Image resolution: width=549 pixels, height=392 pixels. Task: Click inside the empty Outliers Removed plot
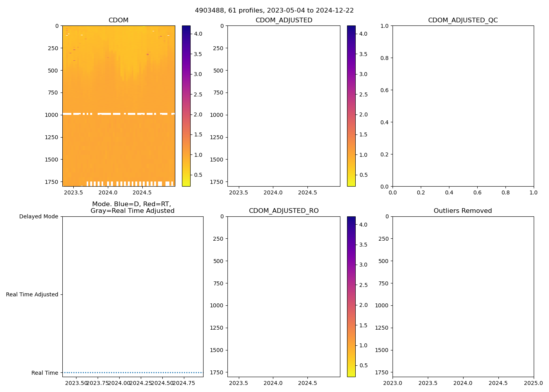pos(463,296)
